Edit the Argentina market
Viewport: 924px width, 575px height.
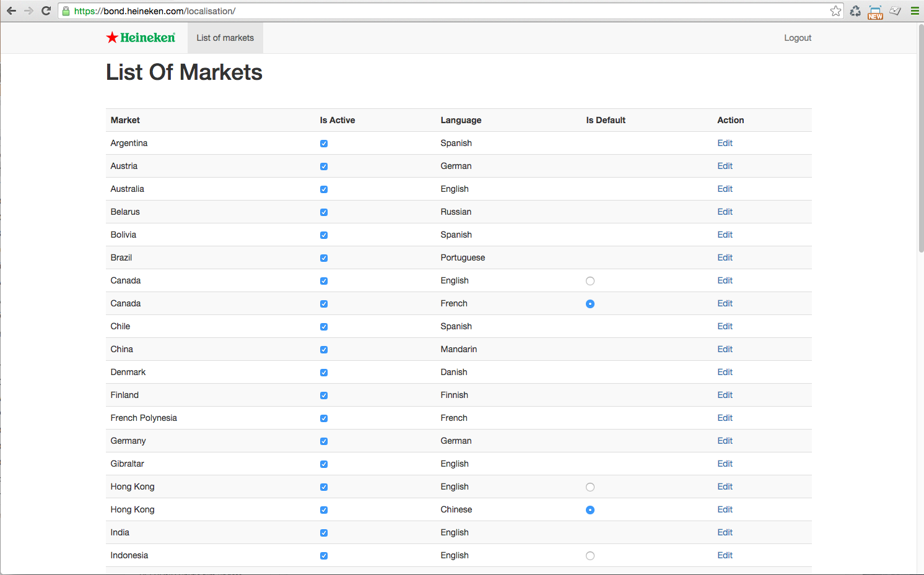(725, 143)
